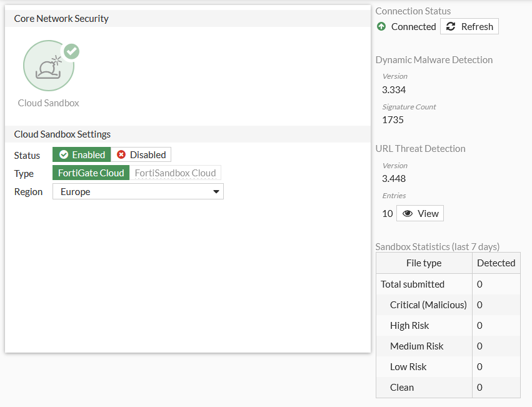Click the Detected column header
The height and width of the screenshot is (407, 532).
(496, 263)
